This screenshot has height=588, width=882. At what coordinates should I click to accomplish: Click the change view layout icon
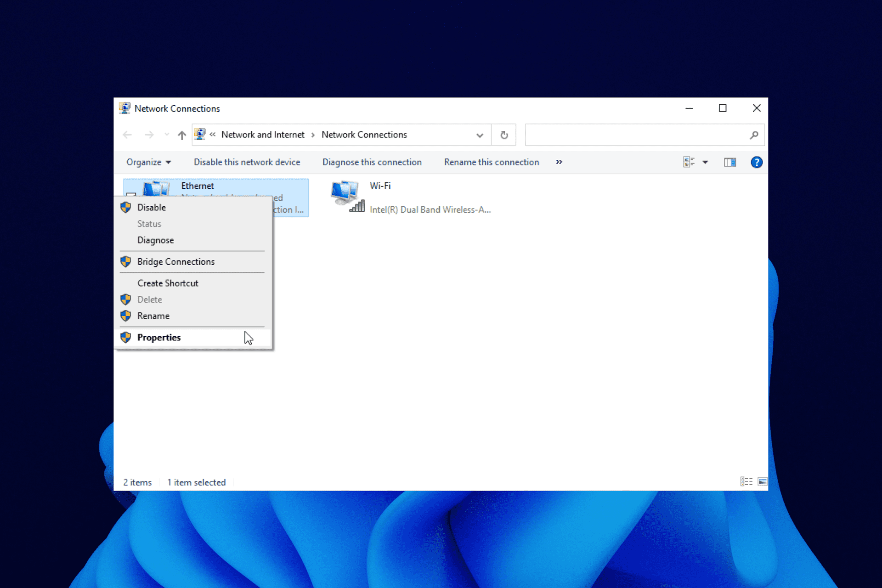pos(689,162)
